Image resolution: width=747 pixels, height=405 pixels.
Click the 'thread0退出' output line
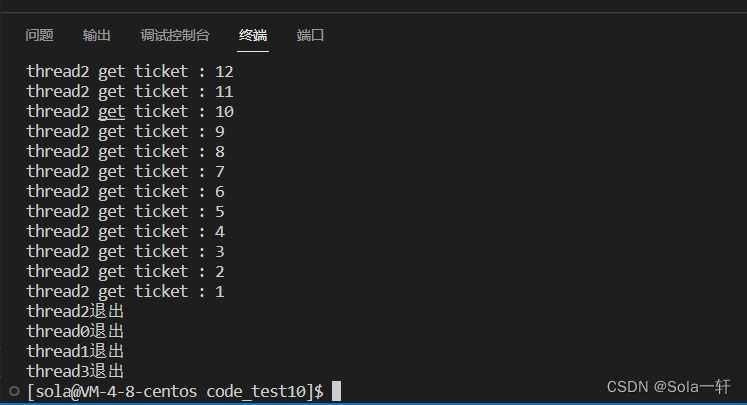[75, 332]
